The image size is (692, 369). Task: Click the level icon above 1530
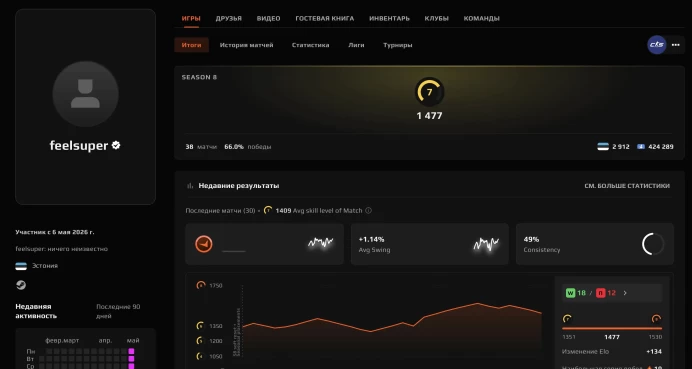pyautogui.click(x=656, y=319)
